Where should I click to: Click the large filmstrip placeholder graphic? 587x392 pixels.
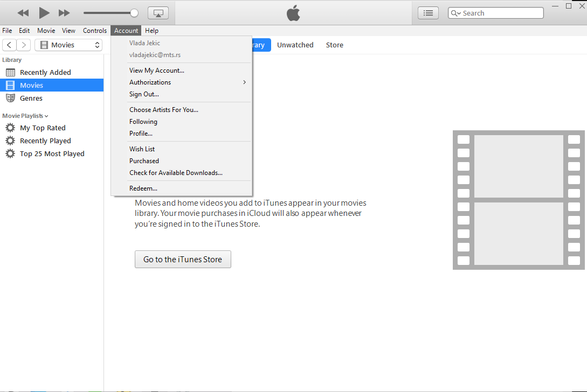(x=519, y=200)
